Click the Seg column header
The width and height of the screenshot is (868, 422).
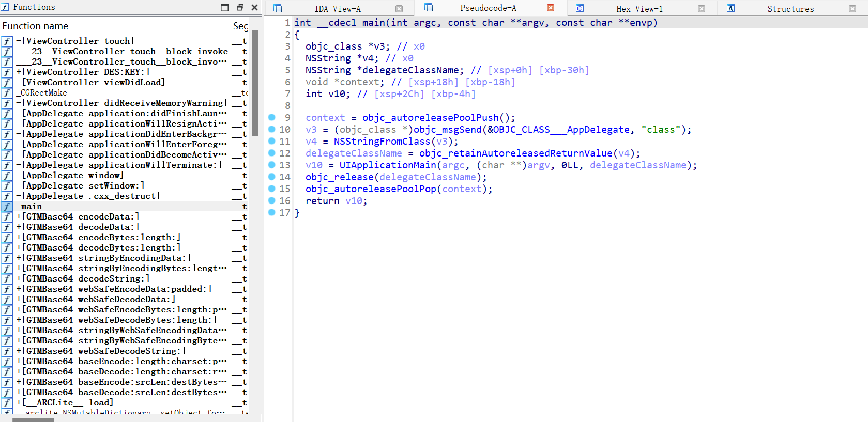(x=240, y=26)
